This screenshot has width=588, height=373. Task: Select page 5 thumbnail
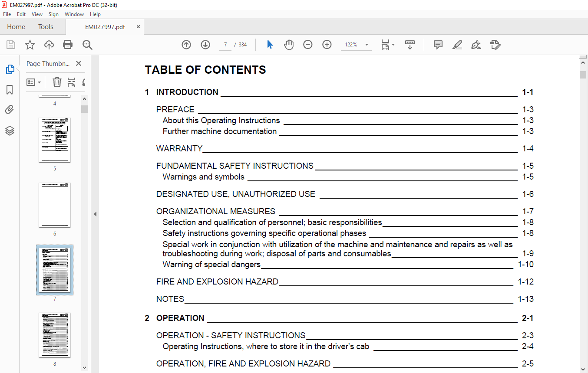coord(55,140)
